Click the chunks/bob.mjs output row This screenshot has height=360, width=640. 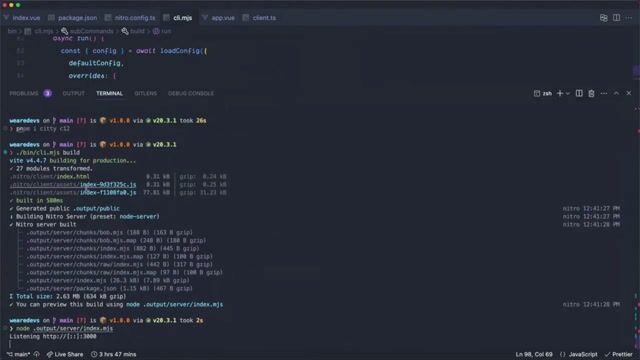[110, 232]
